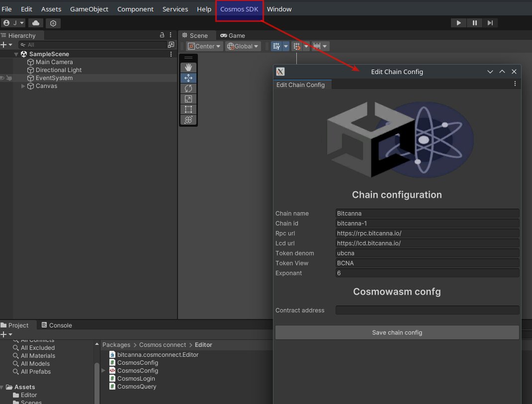Open the File menu
Image resolution: width=532 pixels, height=404 pixels.
click(x=6, y=9)
